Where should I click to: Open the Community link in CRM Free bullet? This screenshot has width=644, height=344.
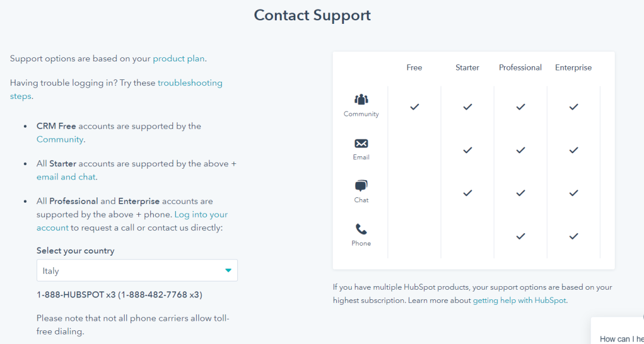pos(60,140)
